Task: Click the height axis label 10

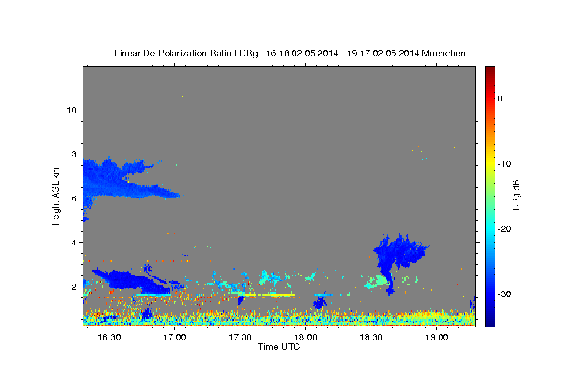Action: (x=71, y=110)
